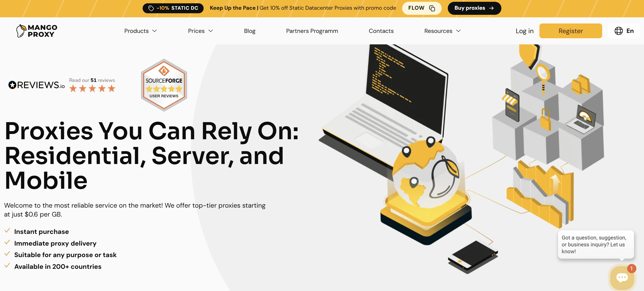Viewport: 644px width, 291px height.
Task: Navigate to Contacts
Action: click(x=381, y=31)
